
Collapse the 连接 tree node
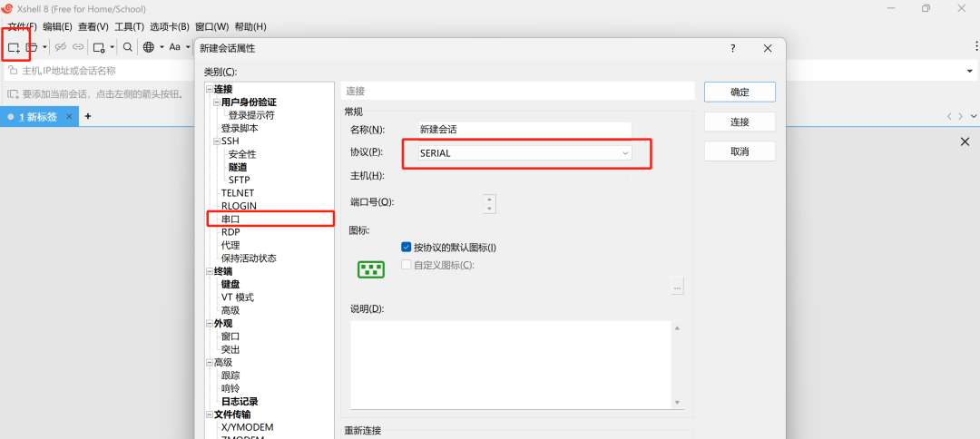[x=209, y=89]
